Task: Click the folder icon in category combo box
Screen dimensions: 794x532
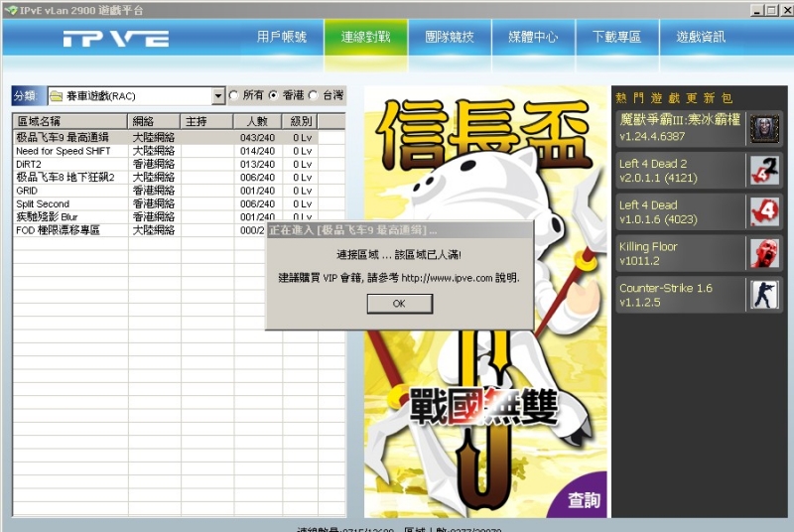Action: [x=57, y=96]
